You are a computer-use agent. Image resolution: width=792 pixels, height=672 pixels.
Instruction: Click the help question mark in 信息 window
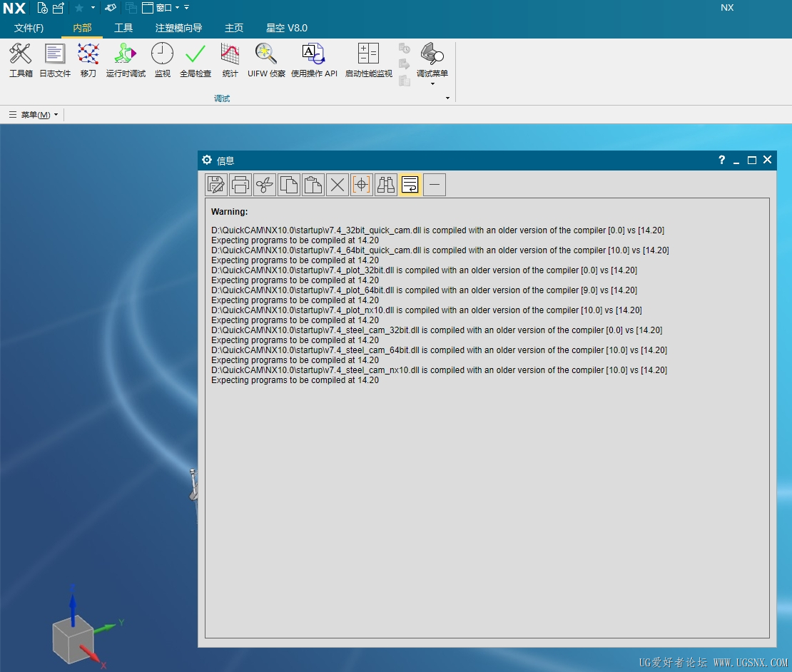click(722, 160)
